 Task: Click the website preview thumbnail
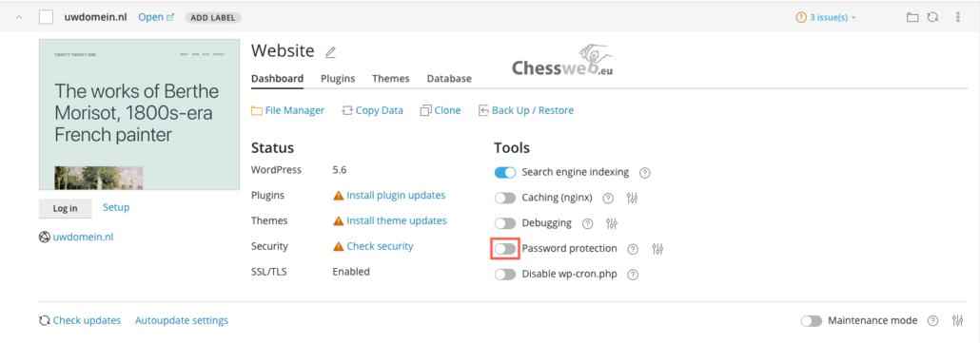(139, 115)
